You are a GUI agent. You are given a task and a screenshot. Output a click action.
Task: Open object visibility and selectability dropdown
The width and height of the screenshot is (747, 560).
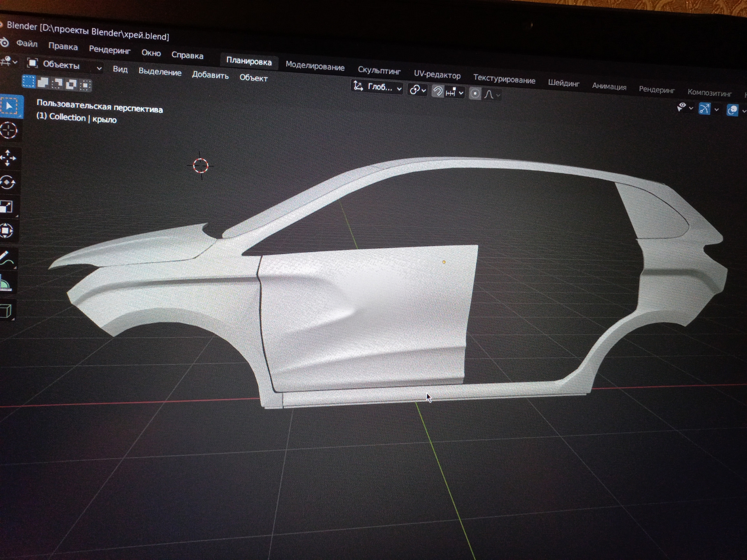(684, 107)
